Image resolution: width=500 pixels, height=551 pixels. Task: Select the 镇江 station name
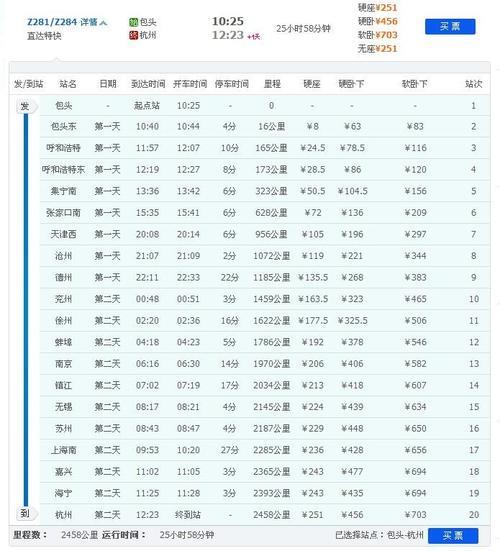point(63,385)
